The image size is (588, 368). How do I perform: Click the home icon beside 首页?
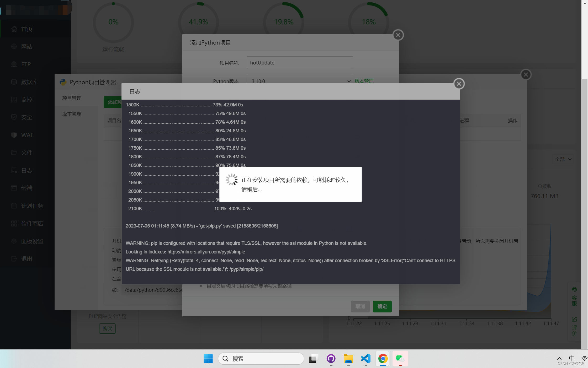[x=14, y=29]
